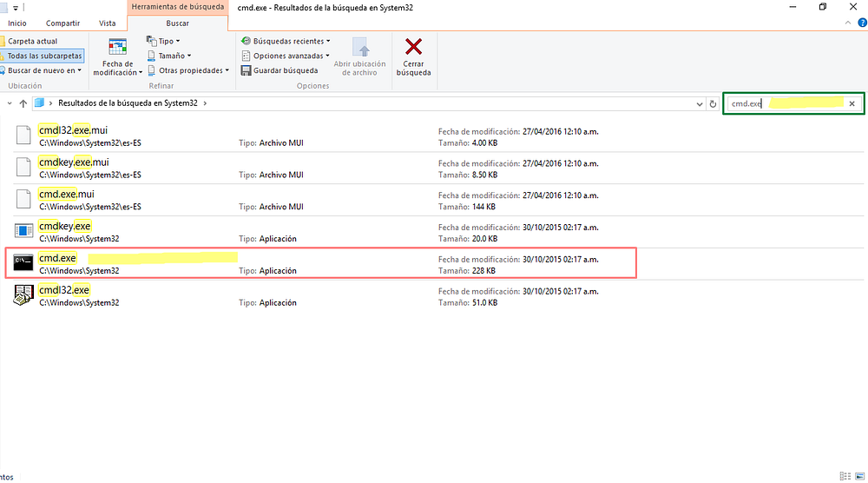The image size is (868, 483).
Task: Click the 4.00 KB size value
Action: pos(484,143)
